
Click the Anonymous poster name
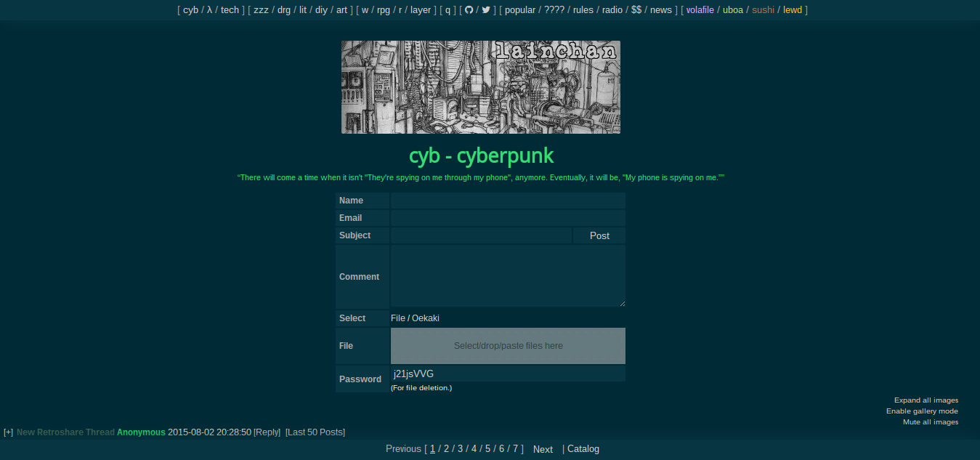click(141, 432)
